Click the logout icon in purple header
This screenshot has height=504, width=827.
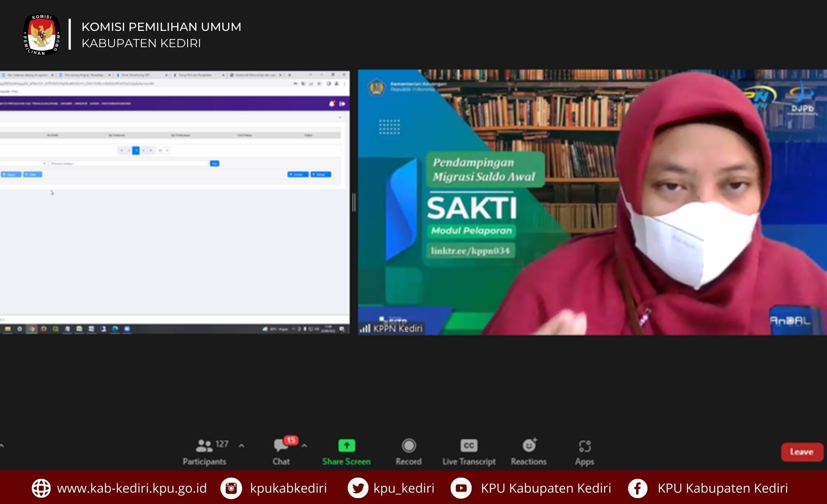(342, 104)
